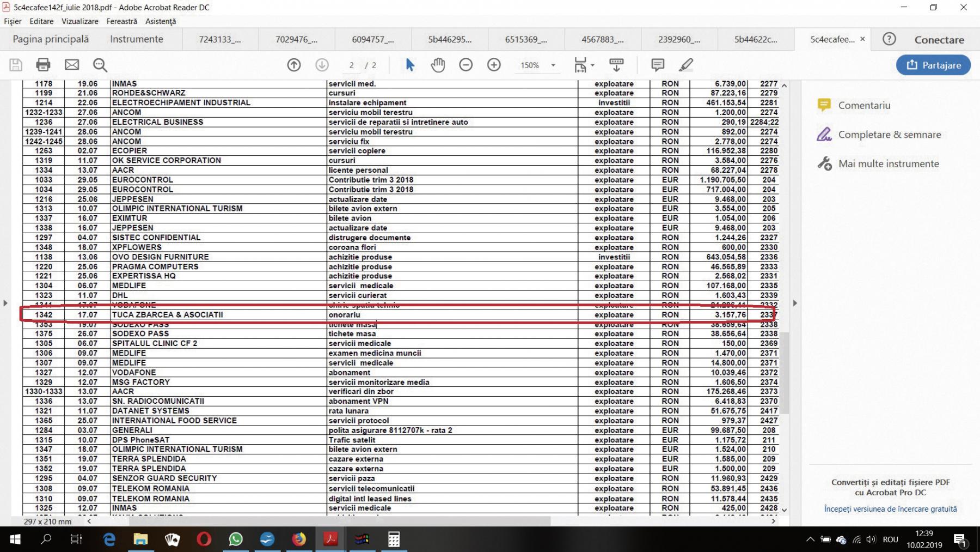This screenshot has height=552, width=980.
Task: Switch to Instrumente tab
Action: pyautogui.click(x=137, y=39)
